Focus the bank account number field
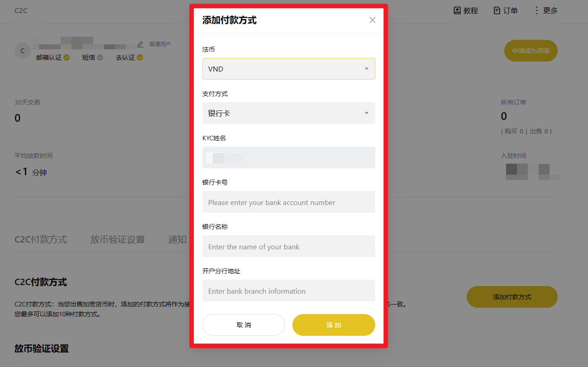 (289, 202)
